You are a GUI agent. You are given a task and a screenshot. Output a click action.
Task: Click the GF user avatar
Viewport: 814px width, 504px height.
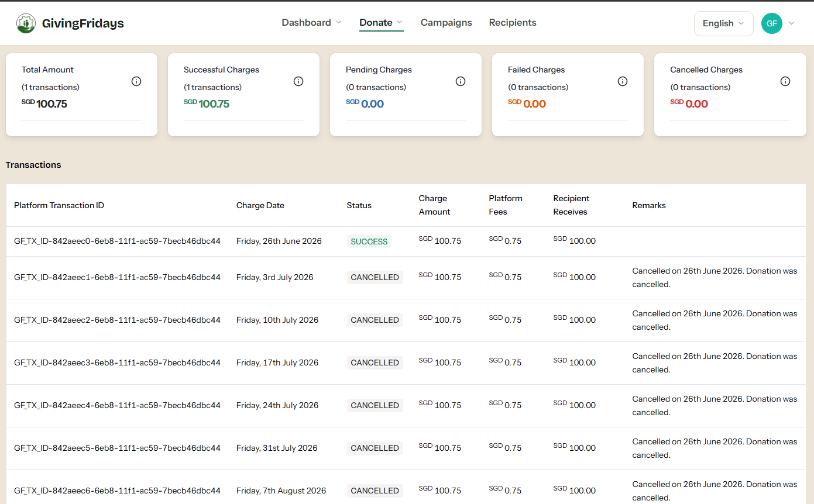click(772, 23)
